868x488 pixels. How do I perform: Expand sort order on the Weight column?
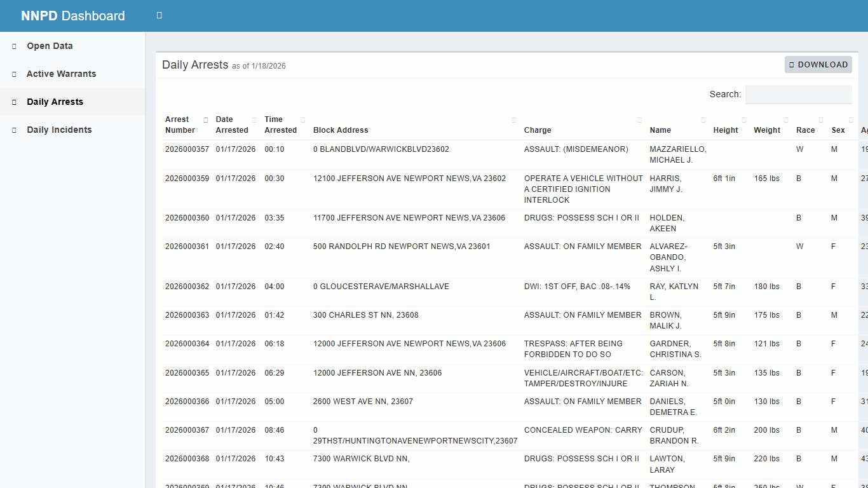pos(785,119)
